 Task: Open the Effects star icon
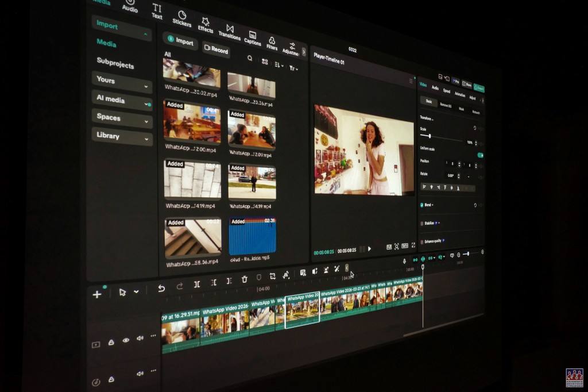tap(206, 22)
